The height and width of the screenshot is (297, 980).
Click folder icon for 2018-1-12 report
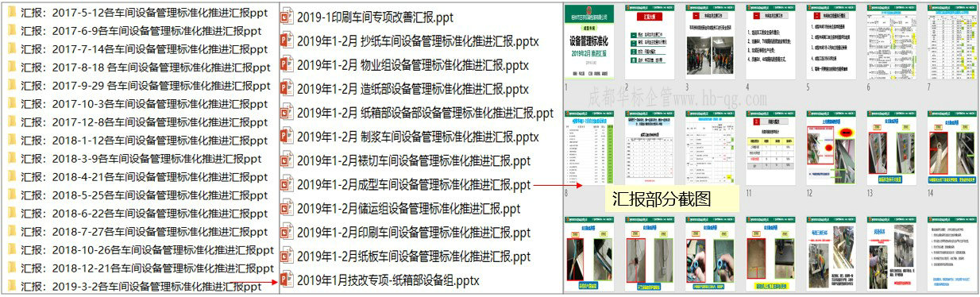(11, 140)
